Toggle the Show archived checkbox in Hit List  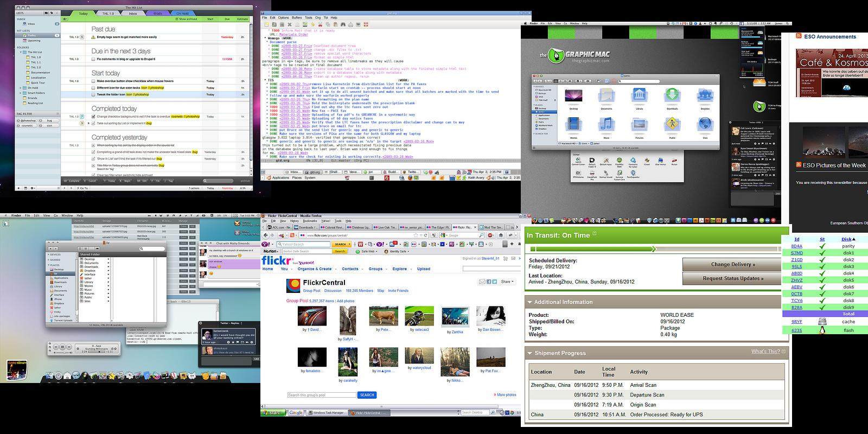(x=177, y=19)
